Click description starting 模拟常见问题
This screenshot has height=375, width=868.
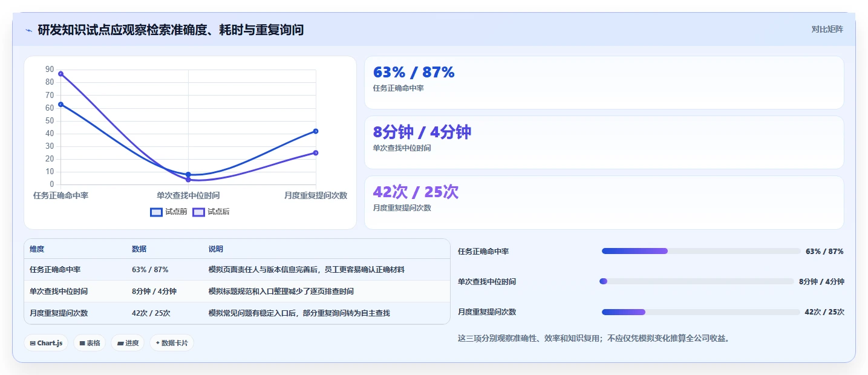[x=299, y=313]
